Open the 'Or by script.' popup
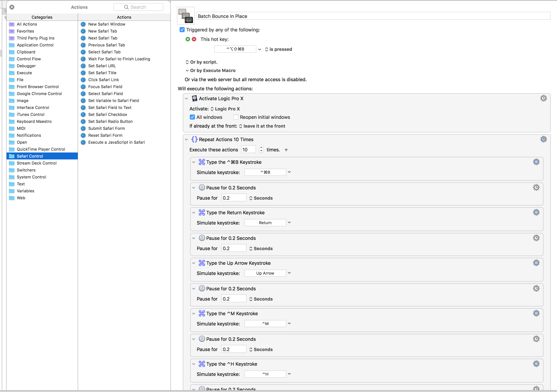557x392 pixels. click(201, 62)
